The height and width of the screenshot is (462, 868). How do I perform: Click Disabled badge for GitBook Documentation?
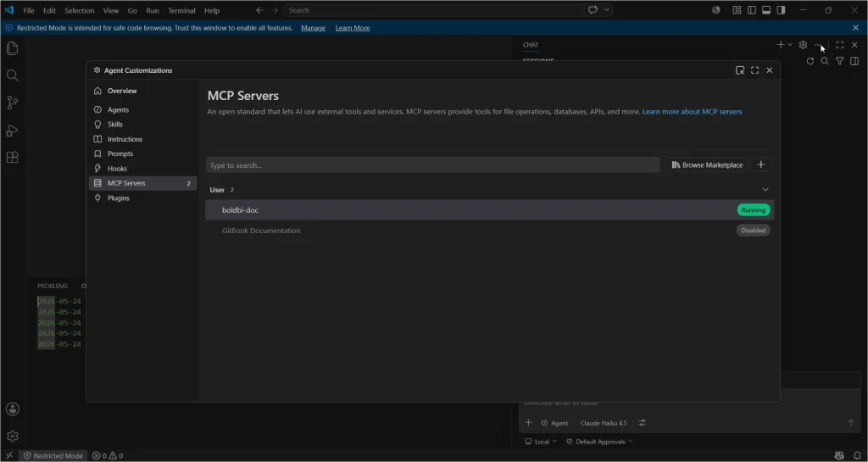click(x=753, y=231)
